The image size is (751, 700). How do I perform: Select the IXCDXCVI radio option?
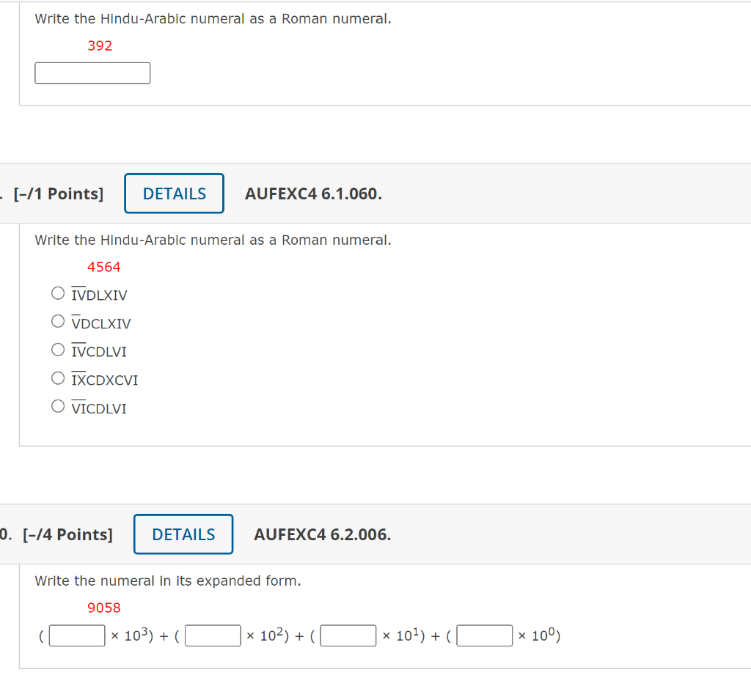pos(58,377)
